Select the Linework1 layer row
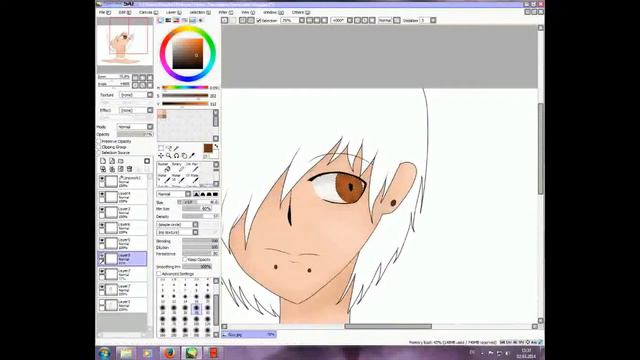The width and height of the screenshot is (640, 360). [123, 181]
